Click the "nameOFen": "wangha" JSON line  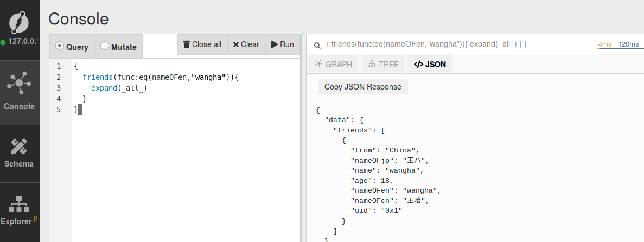pos(396,190)
